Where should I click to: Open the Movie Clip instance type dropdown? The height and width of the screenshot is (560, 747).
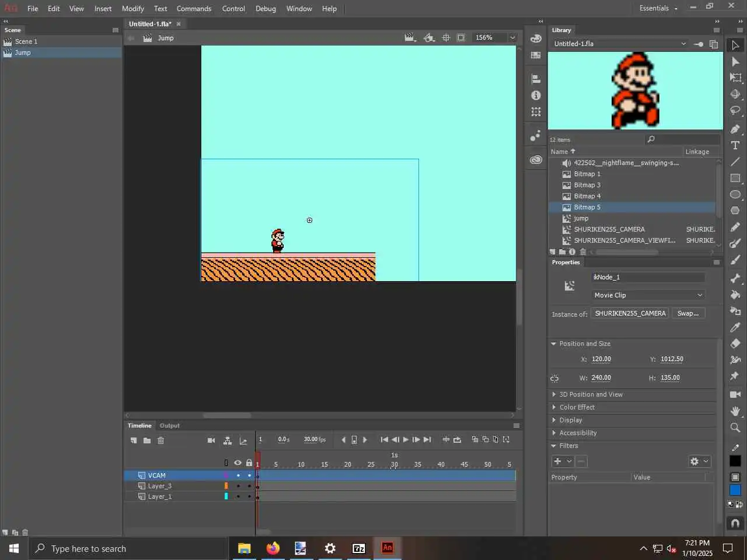click(x=648, y=295)
